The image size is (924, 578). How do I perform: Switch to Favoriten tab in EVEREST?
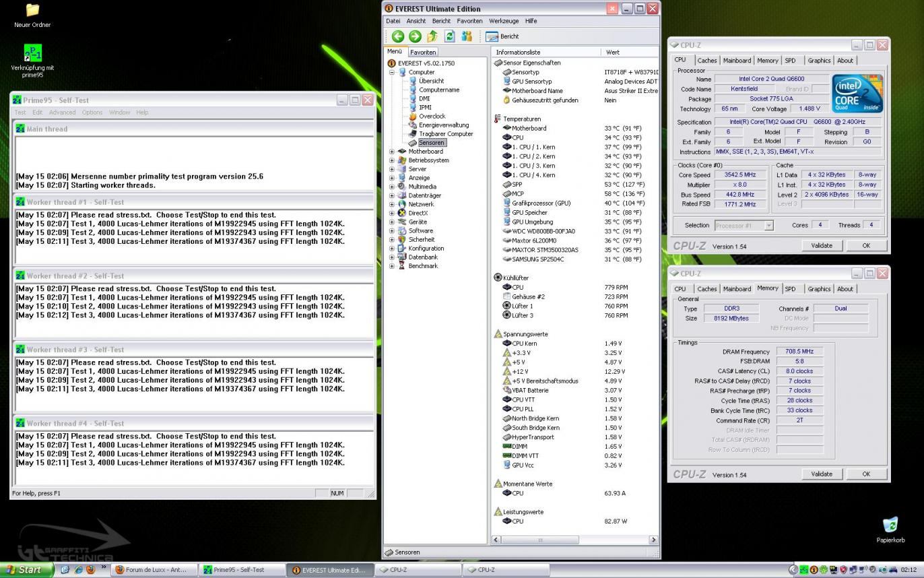[x=423, y=52]
